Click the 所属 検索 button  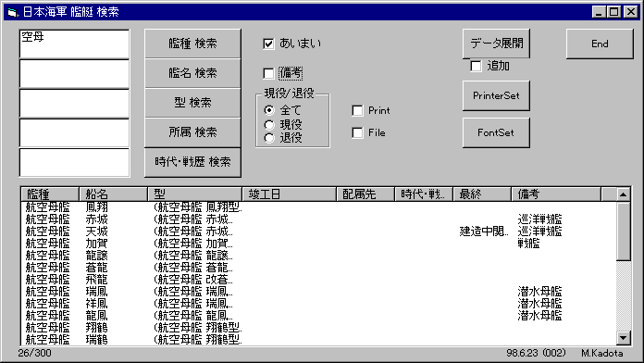click(x=192, y=132)
